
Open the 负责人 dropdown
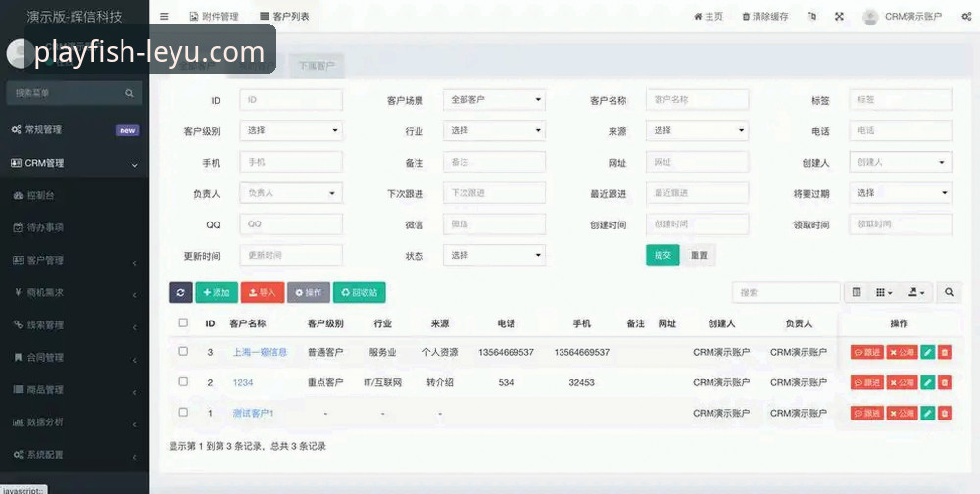coord(291,193)
